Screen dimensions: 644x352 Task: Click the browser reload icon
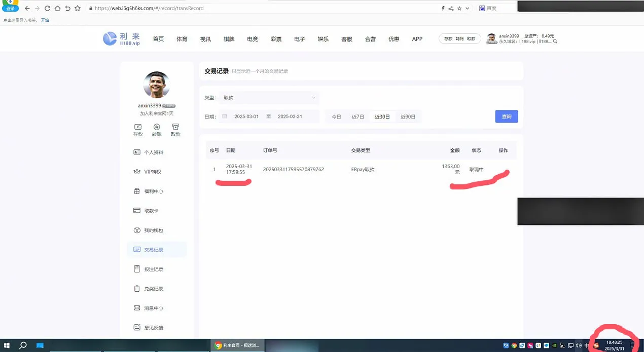(x=47, y=9)
